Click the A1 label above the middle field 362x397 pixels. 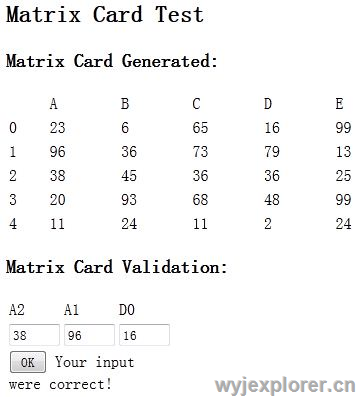click(x=72, y=310)
